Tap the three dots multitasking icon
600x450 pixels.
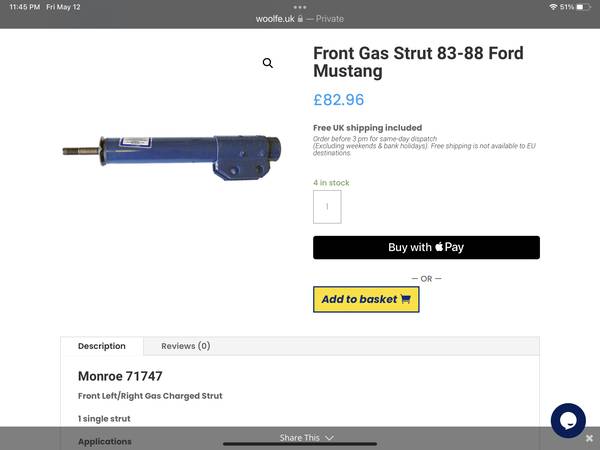coord(300,6)
